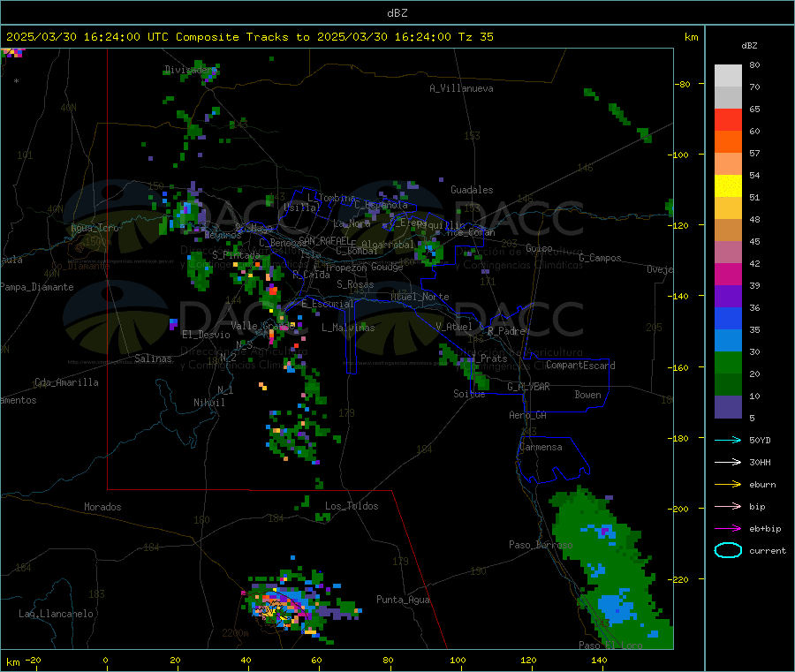Click the 50YD cyan arrow legend icon
The width and height of the screenshot is (795, 672).
point(728,440)
